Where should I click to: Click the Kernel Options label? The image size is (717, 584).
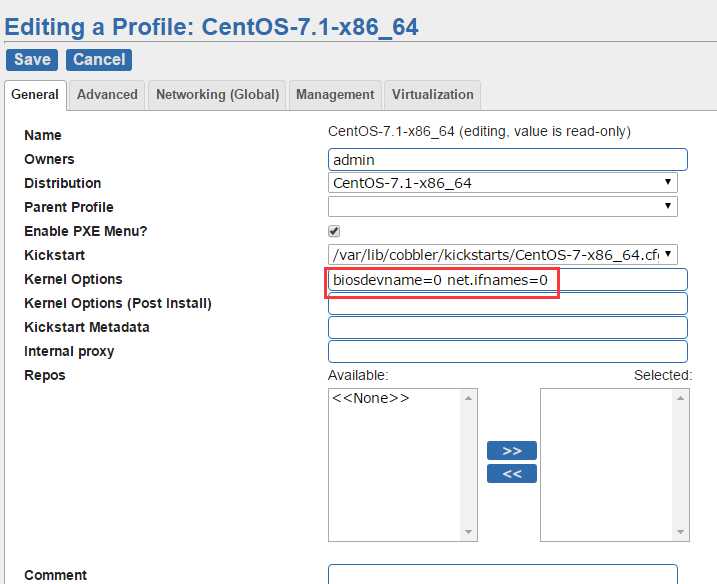(73, 279)
